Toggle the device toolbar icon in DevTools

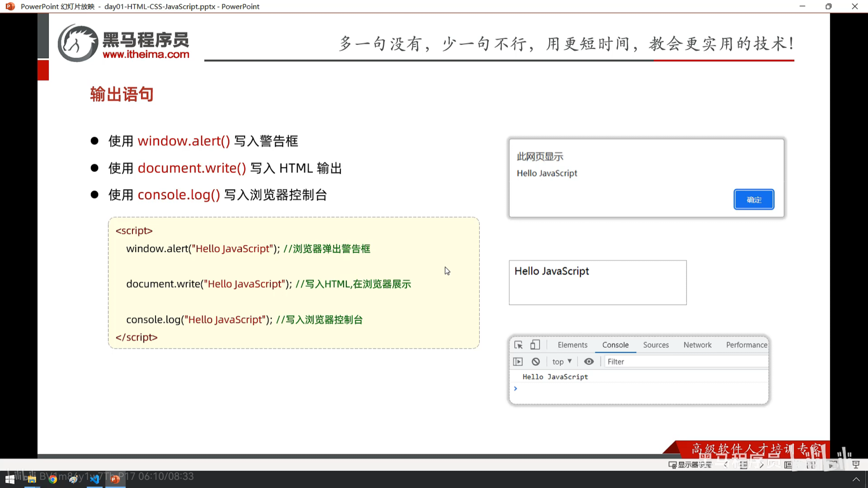535,345
